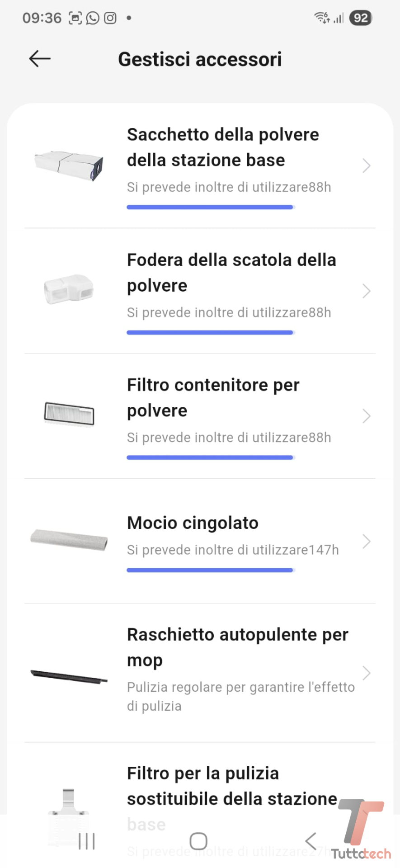Open Instagram notification in status bar

[110, 18]
